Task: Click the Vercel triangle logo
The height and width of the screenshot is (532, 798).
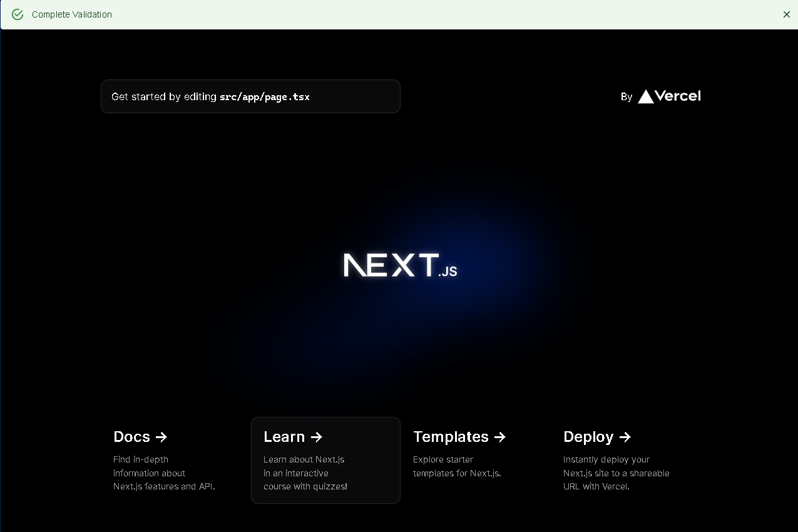Action: pos(646,96)
